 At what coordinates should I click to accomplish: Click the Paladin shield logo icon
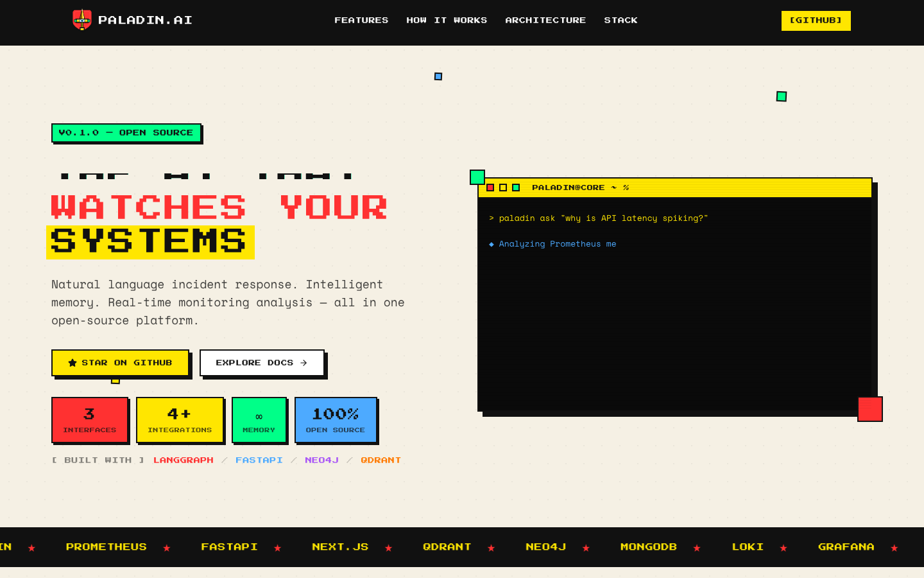pyautogui.click(x=81, y=20)
